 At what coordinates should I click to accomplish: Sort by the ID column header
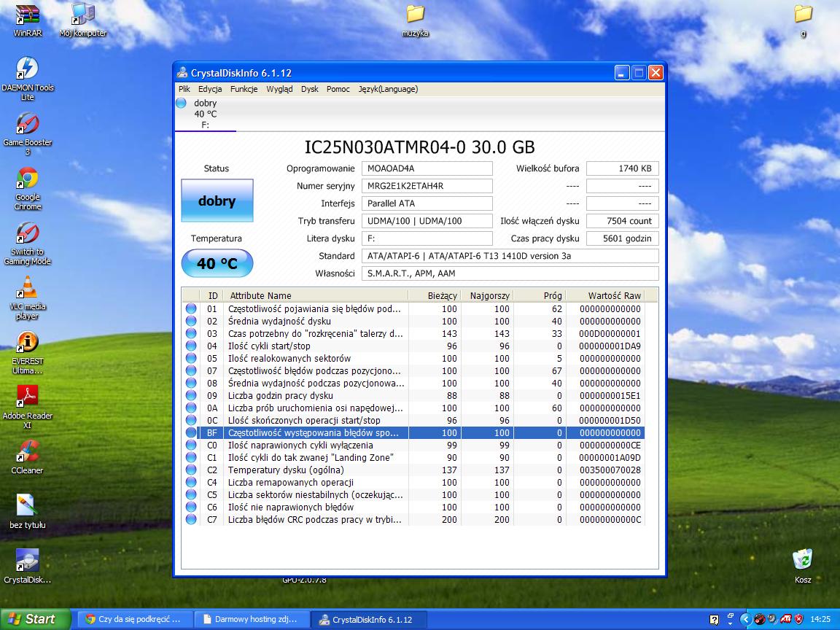tap(213, 295)
